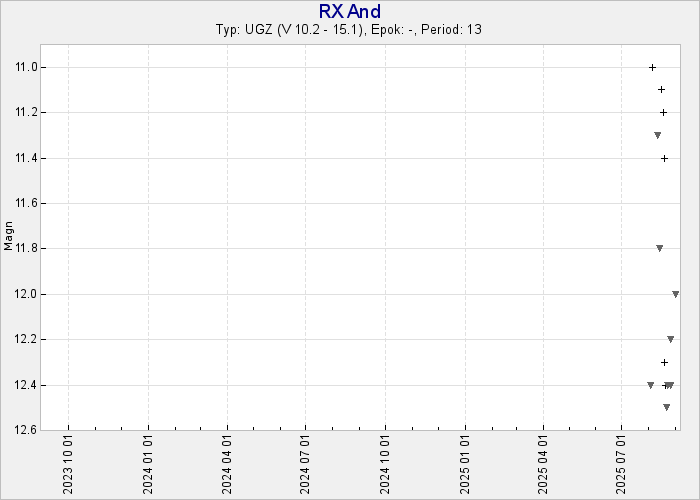This screenshot has width=700, height=500.
Task: Select the x-axis date '2024 07 01'
Action: click(305, 466)
